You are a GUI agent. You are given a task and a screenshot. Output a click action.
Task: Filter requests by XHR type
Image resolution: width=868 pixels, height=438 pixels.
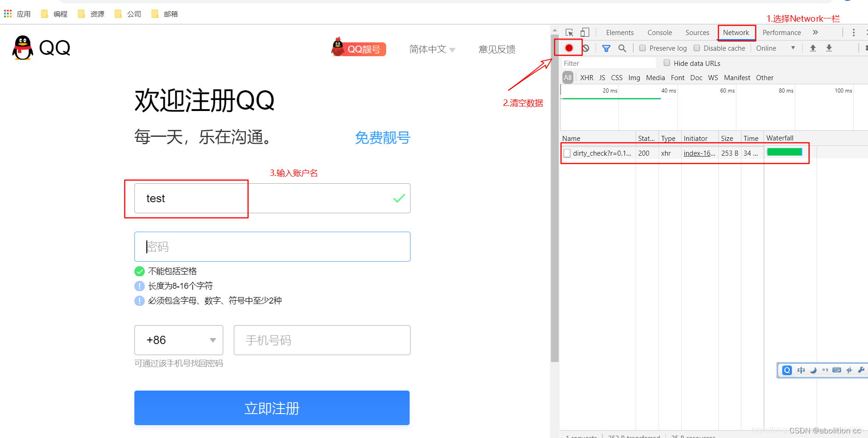coord(587,77)
